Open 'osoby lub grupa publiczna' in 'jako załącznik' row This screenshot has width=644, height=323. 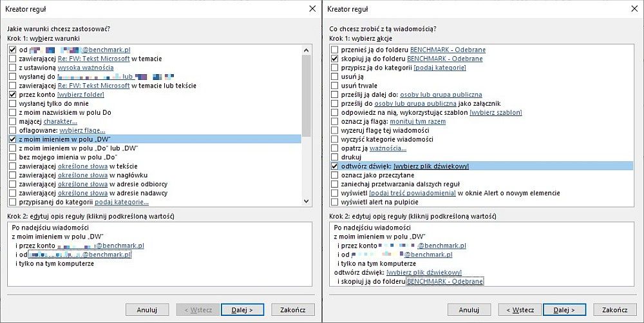coord(415,104)
